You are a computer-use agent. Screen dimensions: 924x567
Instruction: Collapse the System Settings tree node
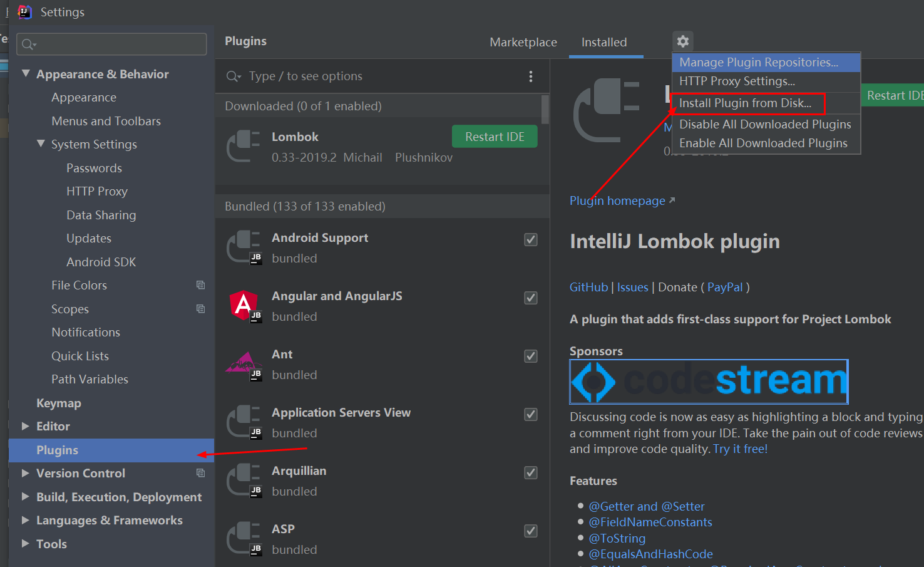pyautogui.click(x=41, y=143)
